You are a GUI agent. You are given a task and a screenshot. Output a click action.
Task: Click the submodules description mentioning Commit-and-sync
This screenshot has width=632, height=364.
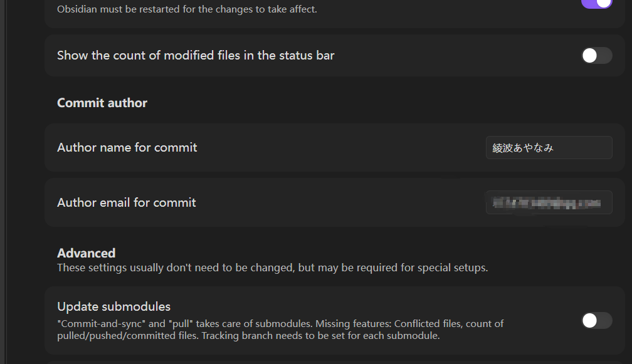[280, 330]
